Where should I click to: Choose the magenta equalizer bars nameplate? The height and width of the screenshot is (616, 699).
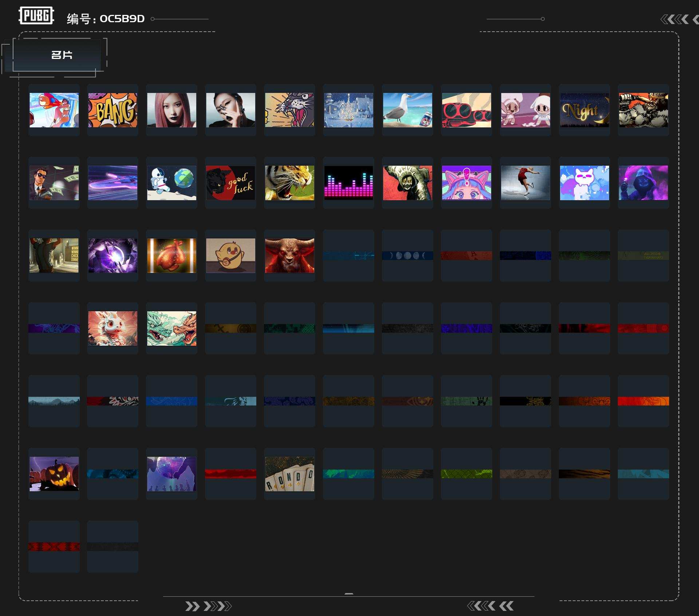(x=348, y=183)
